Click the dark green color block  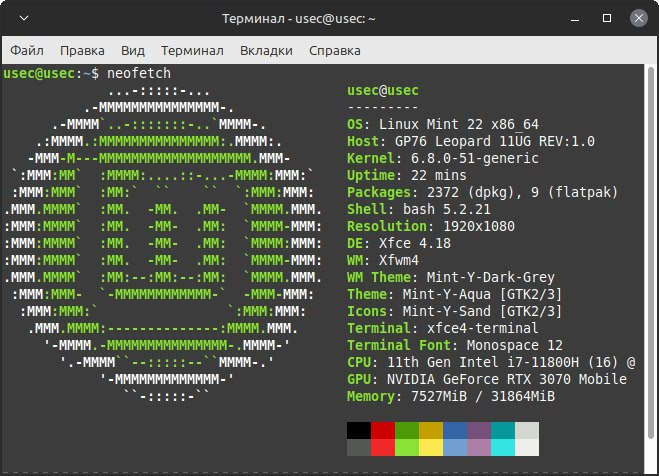pyautogui.click(x=407, y=431)
